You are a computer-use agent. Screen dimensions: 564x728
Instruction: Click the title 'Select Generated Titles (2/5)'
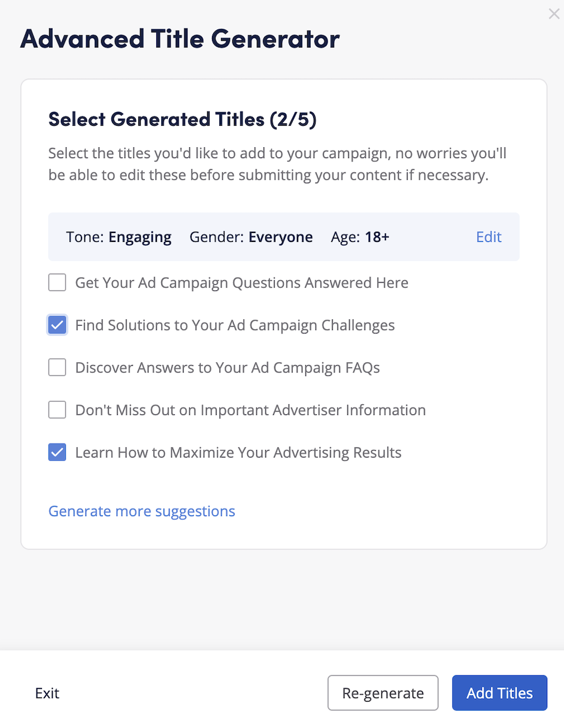click(182, 119)
